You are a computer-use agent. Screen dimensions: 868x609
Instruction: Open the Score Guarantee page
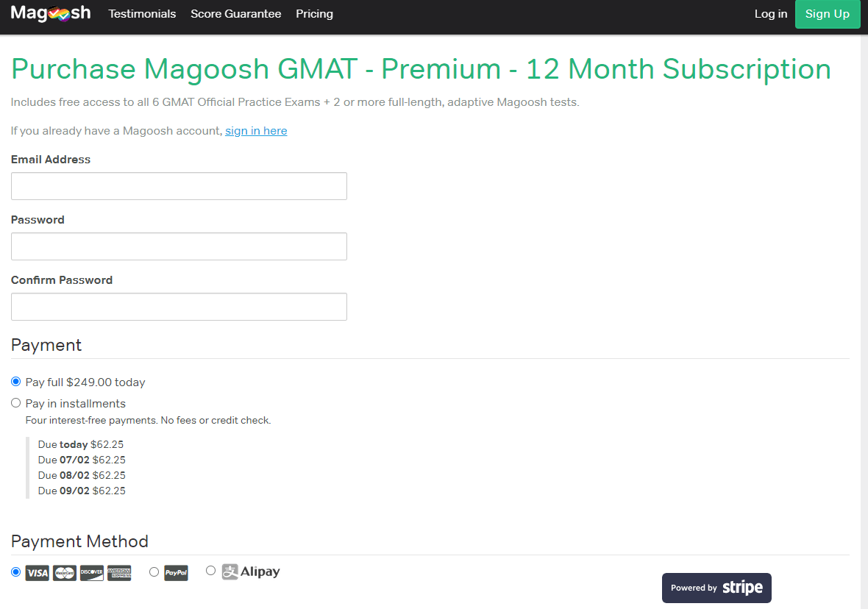pyautogui.click(x=235, y=13)
